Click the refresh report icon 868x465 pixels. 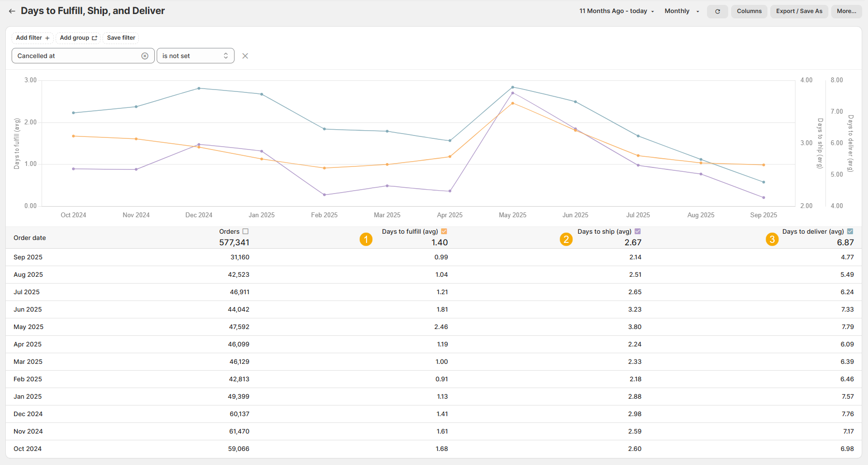click(x=717, y=11)
